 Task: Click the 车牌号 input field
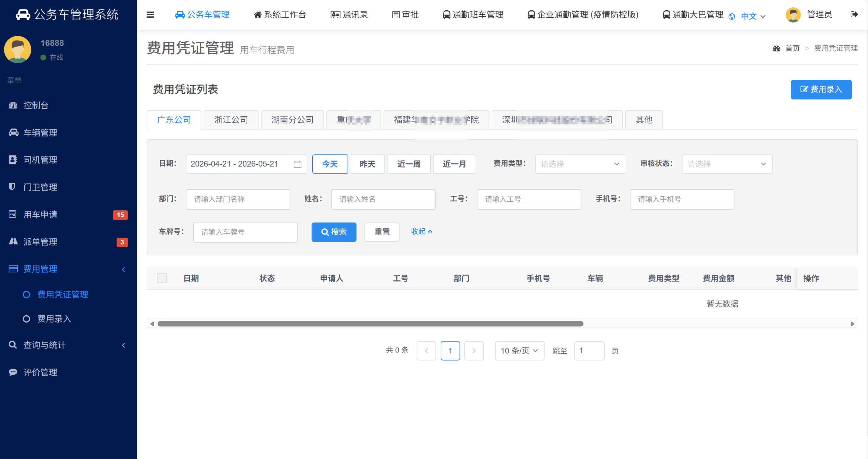(x=245, y=232)
